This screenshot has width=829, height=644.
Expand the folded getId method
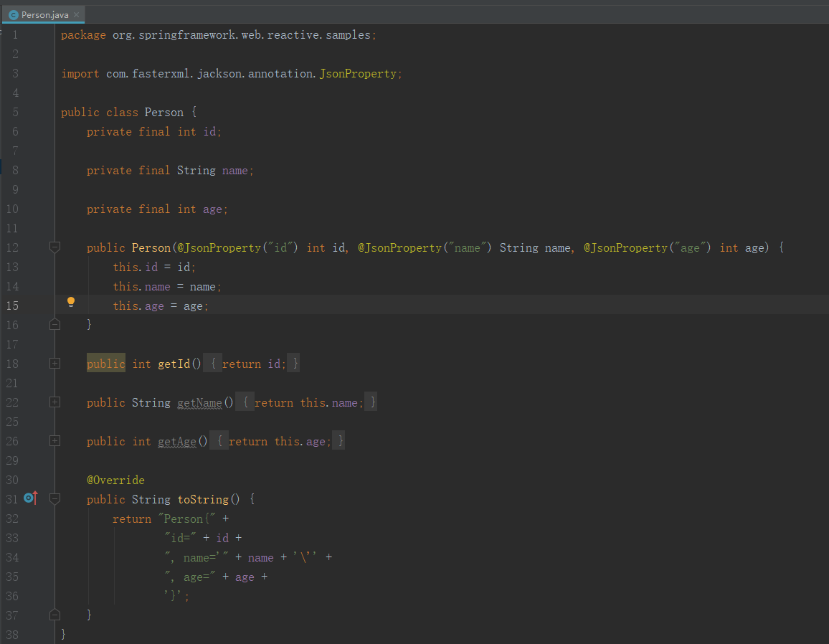click(x=55, y=364)
